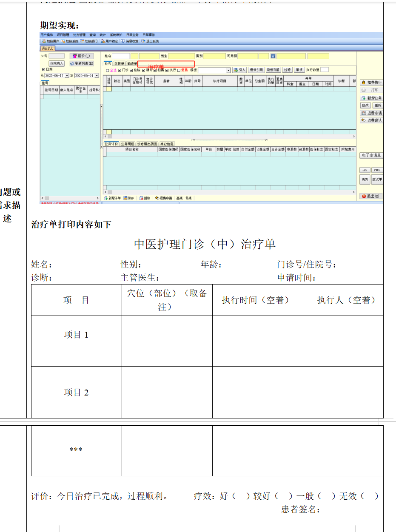The image size is (396, 532).
Task: Toggle the 扣费 checkbox
Action: (155, 70)
